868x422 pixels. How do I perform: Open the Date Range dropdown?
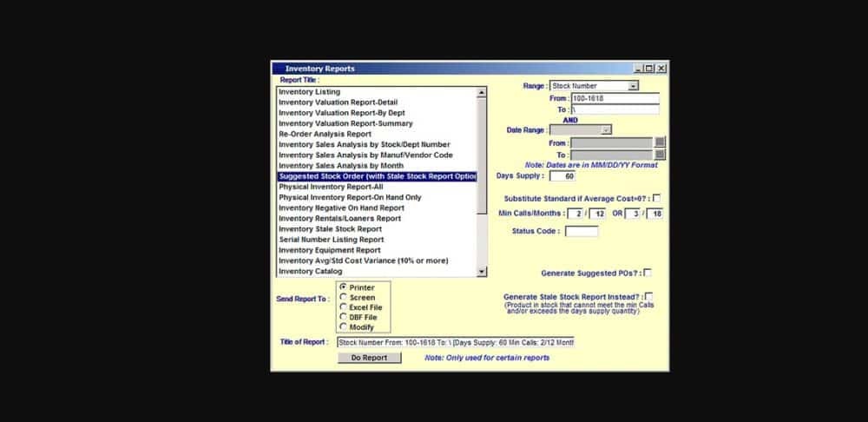(x=606, y=130)
